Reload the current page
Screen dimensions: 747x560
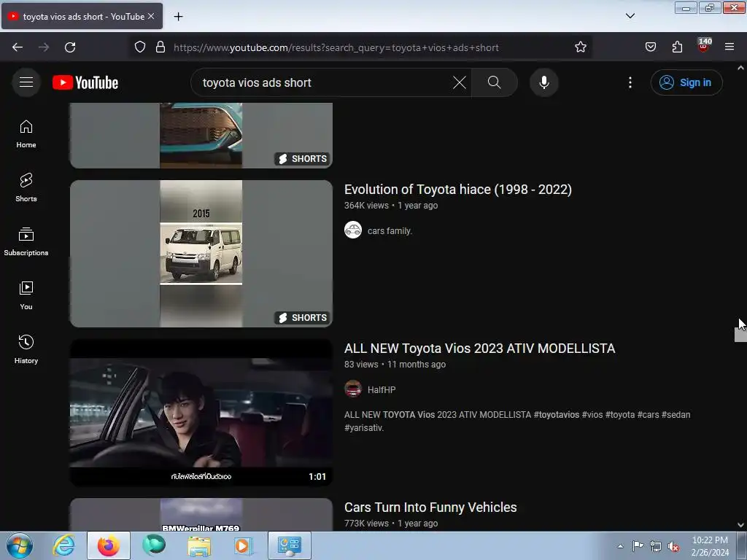70,47
